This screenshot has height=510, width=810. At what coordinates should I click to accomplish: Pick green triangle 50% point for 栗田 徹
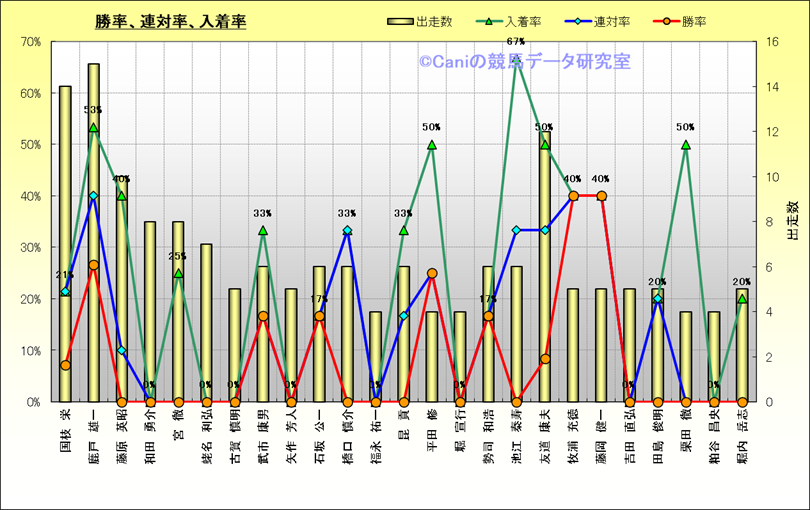point(686,145)
